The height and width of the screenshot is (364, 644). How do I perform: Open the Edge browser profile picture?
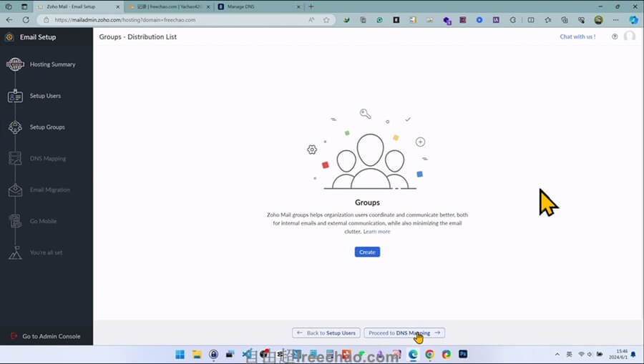(598, 20)
